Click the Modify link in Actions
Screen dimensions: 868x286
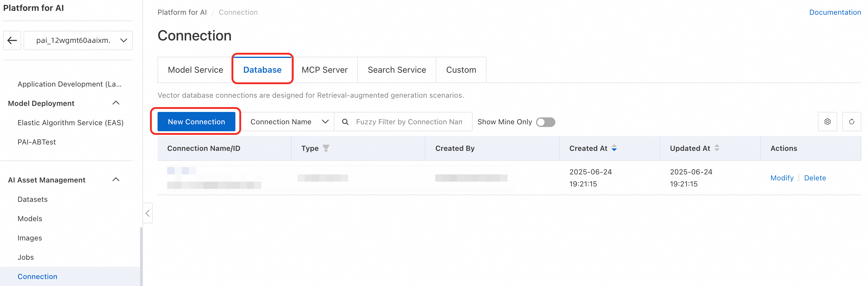click(x=781, y=178)
